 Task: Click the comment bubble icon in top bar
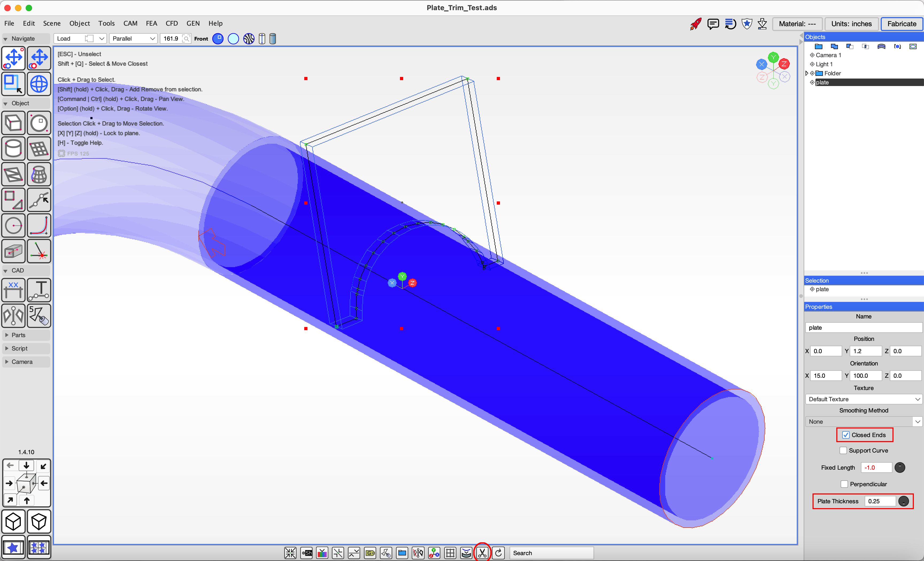click(x=713, y=24)
